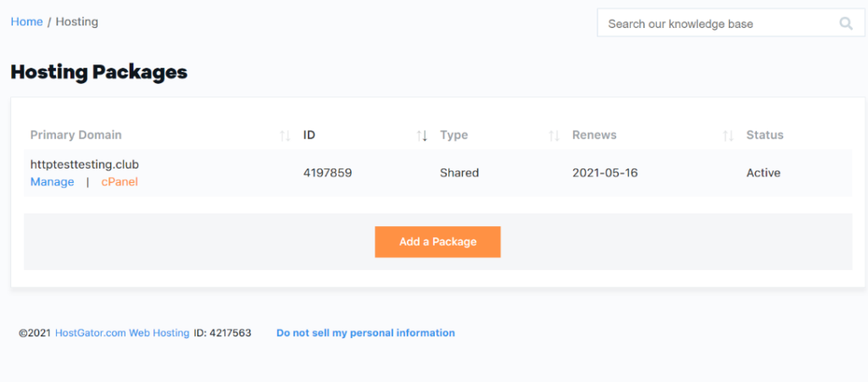The image size is (868, 382).
Task: Click the Status column header
Action: tap(765, 136)
